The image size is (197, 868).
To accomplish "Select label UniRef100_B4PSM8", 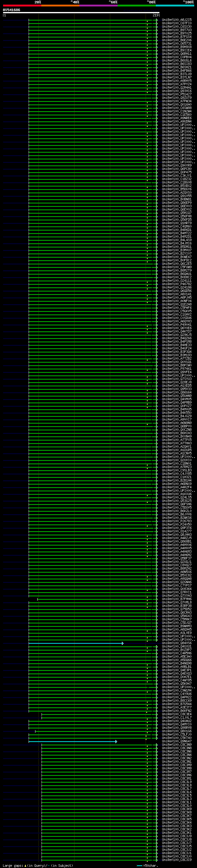I will pyautogui.click(x=177, y=342).
